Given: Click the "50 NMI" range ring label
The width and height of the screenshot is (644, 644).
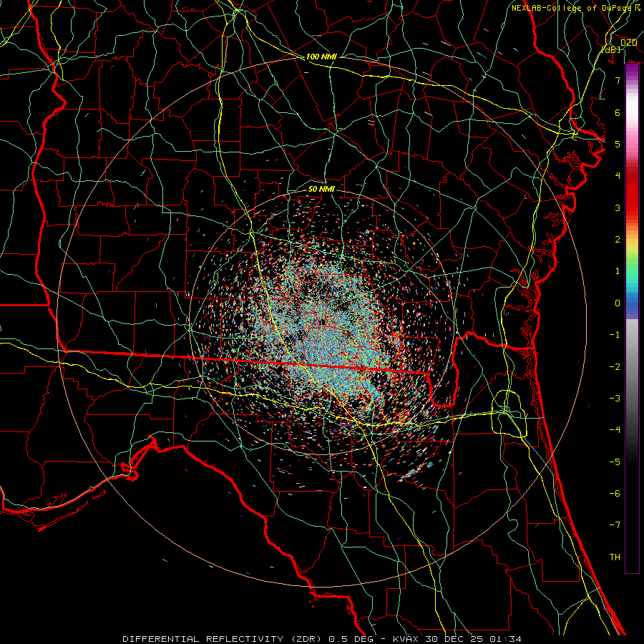Looking at the screenshot, I should coord(321,189).
